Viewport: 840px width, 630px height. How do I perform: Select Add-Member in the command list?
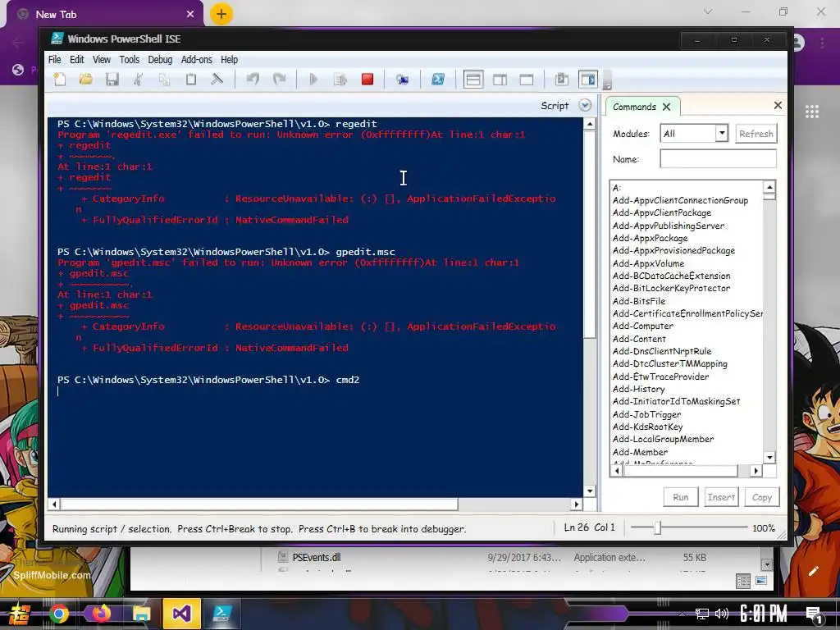tap(640, 452)
